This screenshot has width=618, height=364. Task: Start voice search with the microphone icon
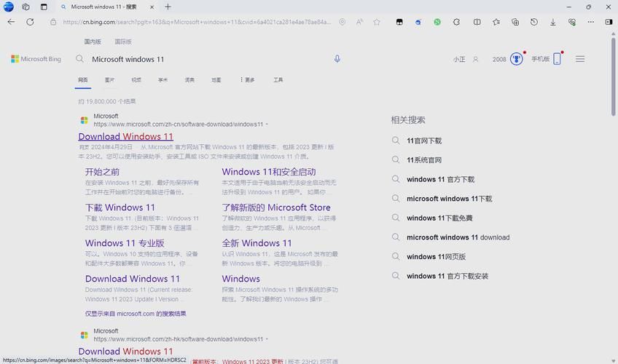337,59
